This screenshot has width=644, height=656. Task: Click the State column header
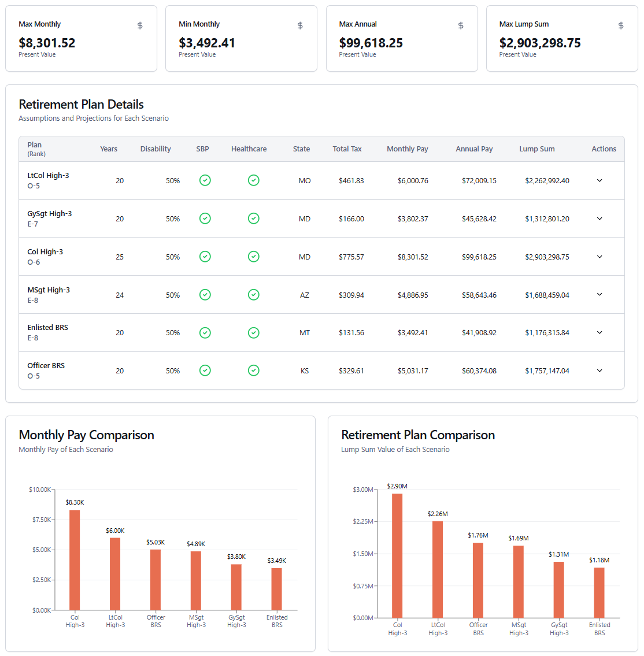pos(301,149)
